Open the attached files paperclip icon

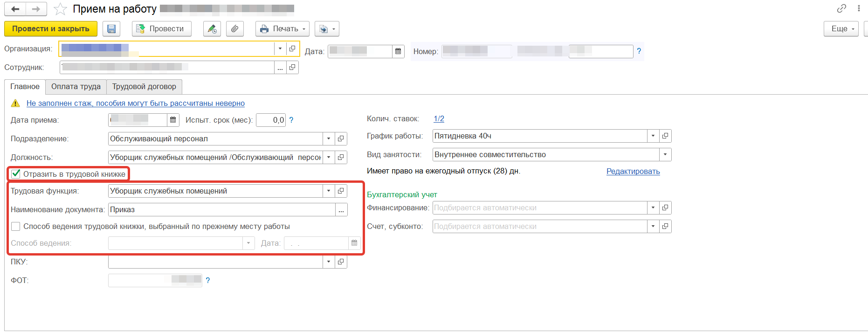pyautogui.click(x=235, y=29)
